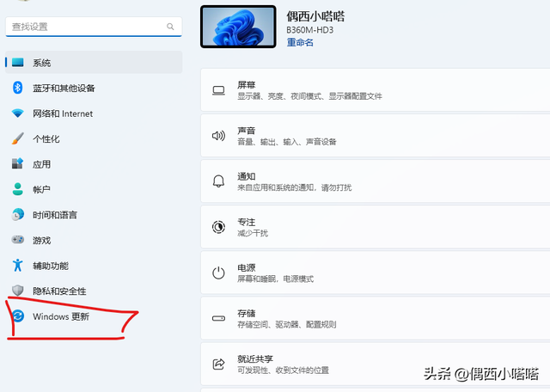Screen dimensions: 550x392
Task: Click the 专注 focus circle icon
Action: 218,227
